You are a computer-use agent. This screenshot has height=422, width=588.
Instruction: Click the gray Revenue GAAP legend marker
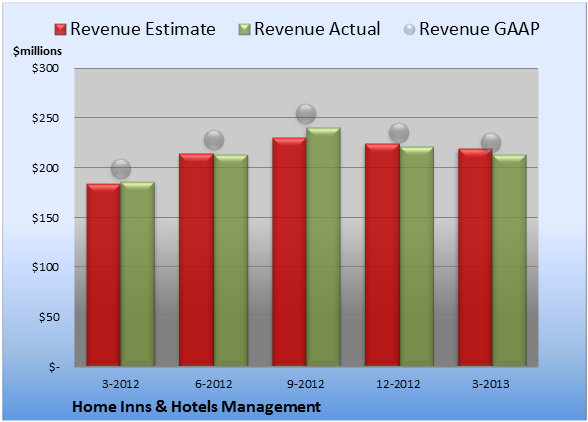tap(409, 30)
